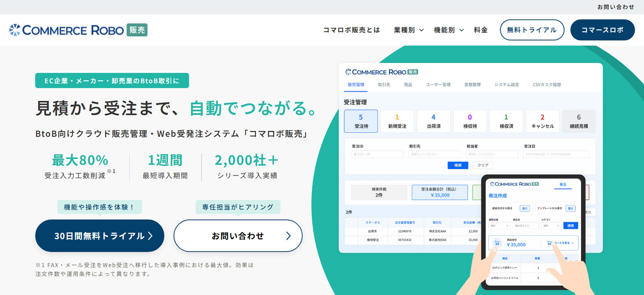
Task: Open the 取引先 filter select field
Action: click(x=435, y=154)
